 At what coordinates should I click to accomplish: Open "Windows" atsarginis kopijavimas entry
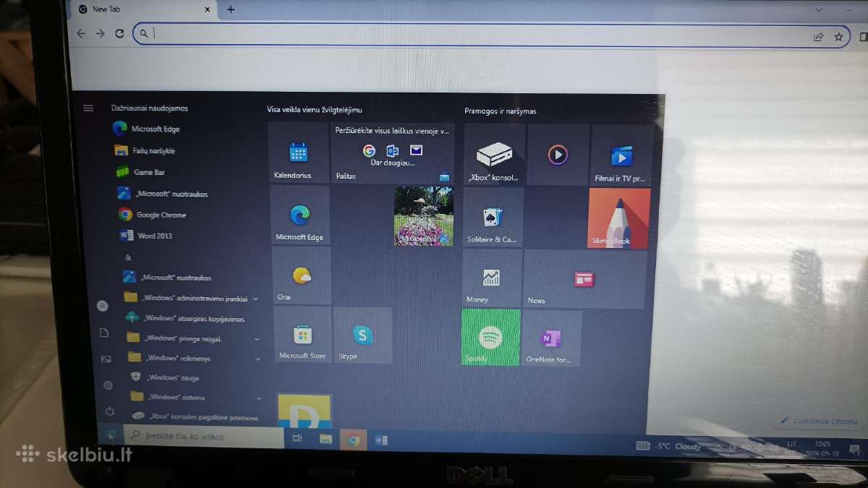click(187, 318)
